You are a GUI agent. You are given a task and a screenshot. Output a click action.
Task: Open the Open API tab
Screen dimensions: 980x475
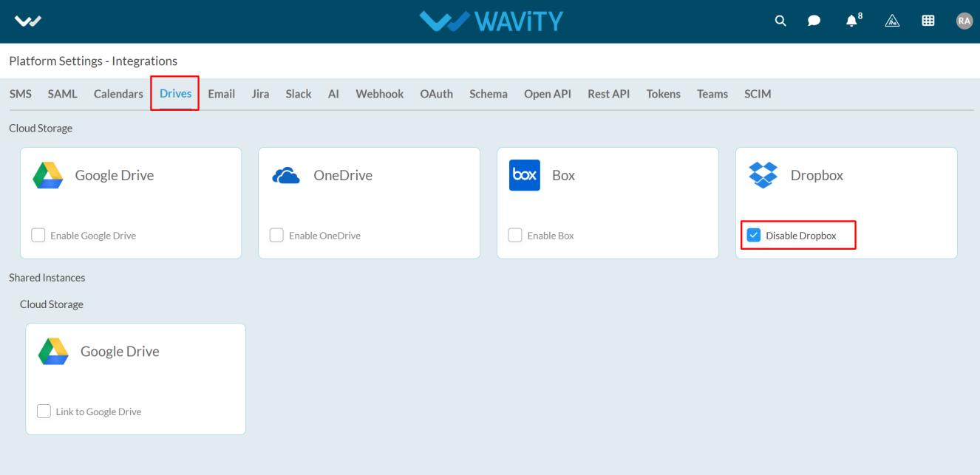click(x=548, y=94)
